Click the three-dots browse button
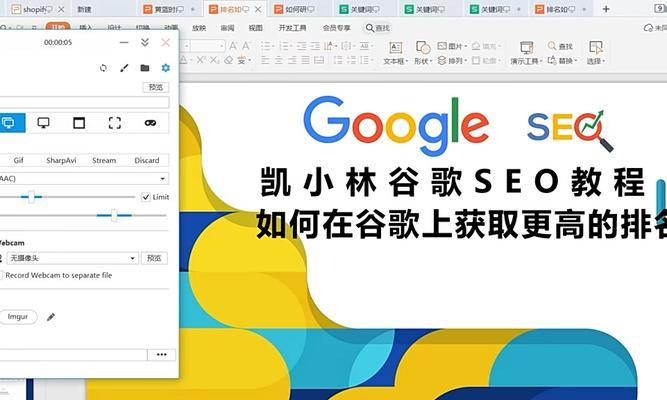 pos(162,354)
